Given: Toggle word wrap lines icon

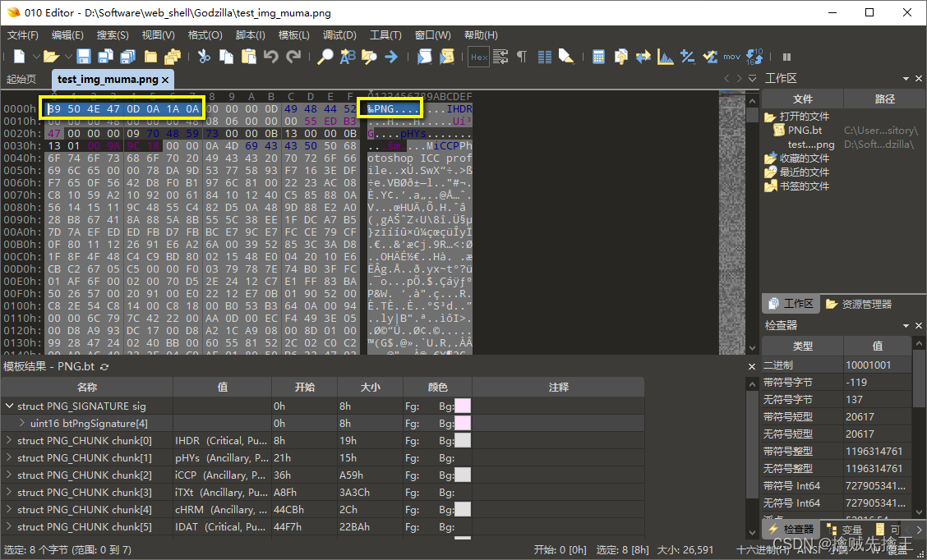Looking at the screenshot, I should 500,57.
